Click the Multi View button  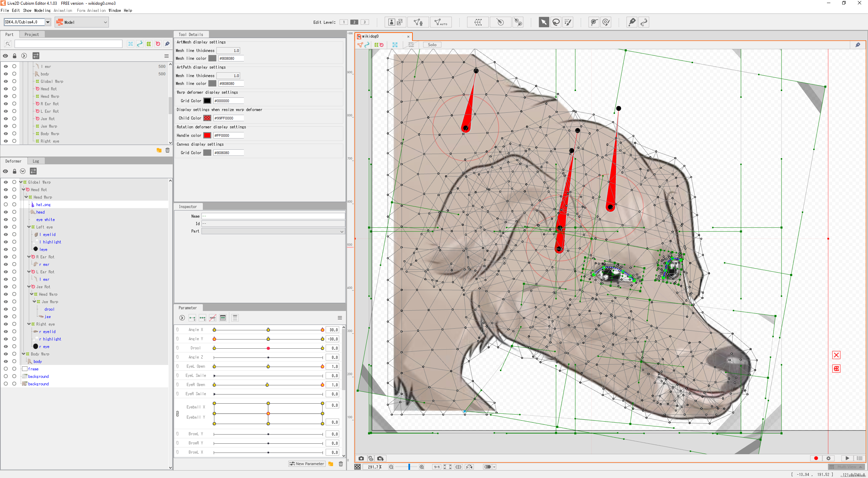click(x=846, y=467)
